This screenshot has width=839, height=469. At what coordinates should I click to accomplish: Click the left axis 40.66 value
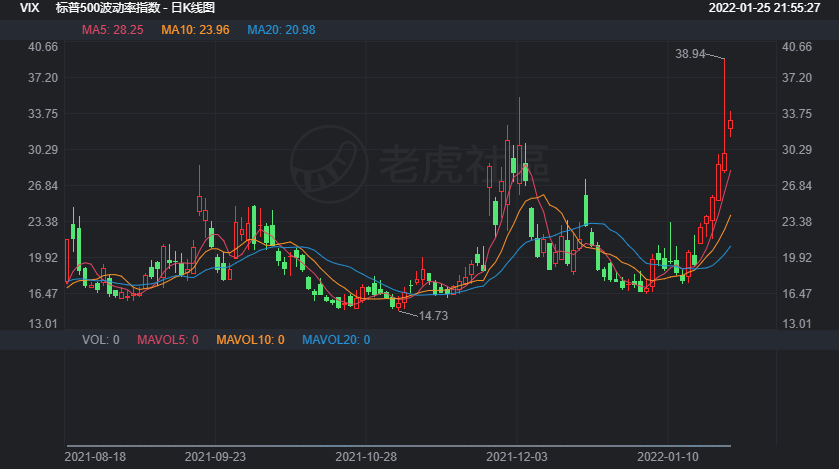click(x=43, y=47)
